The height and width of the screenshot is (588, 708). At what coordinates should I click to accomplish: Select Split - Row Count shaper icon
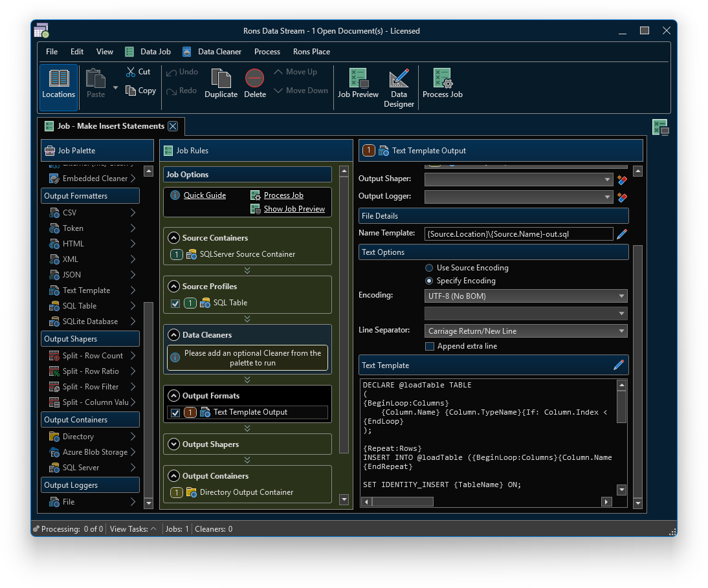click(54, 356)
